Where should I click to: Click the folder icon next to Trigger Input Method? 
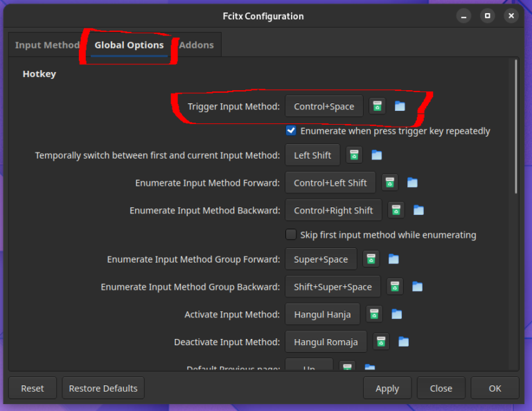click(x=400, y=106)
